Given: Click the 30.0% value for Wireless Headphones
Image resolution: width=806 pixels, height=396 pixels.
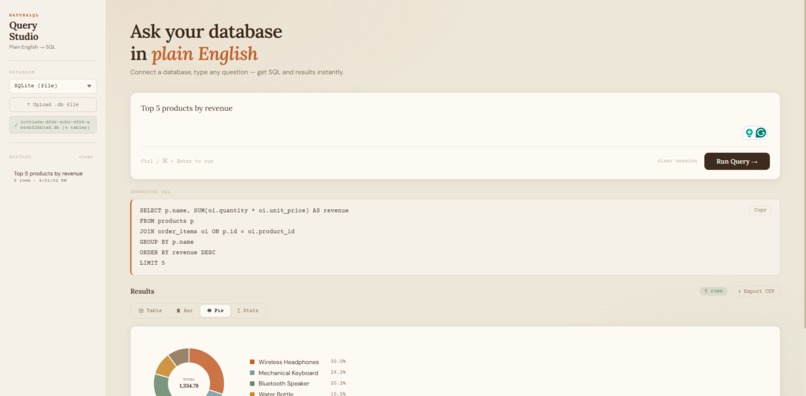Looking at the screenshot, I should click(x=338, y=362).
